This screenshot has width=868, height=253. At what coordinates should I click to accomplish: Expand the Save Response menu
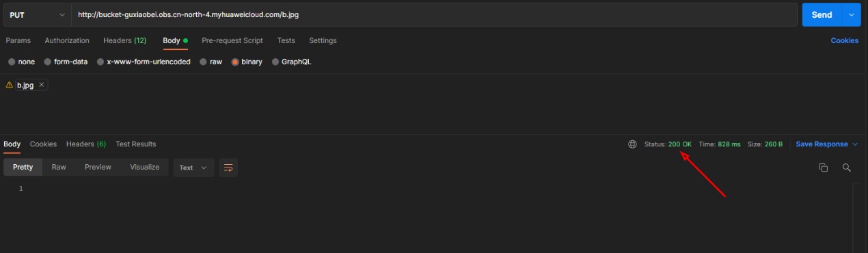(826, 144)
